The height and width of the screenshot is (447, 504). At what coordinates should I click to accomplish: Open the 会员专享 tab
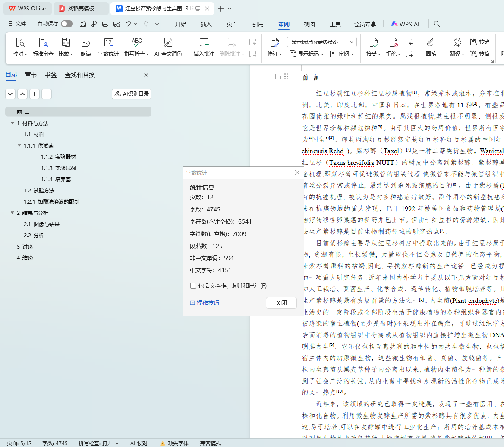click(365, 24)
